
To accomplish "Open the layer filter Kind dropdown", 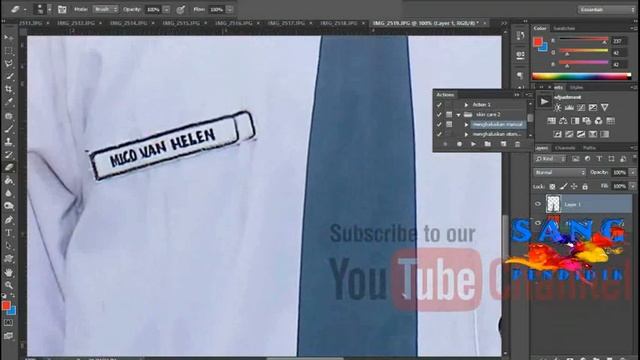I will point(550,159).
